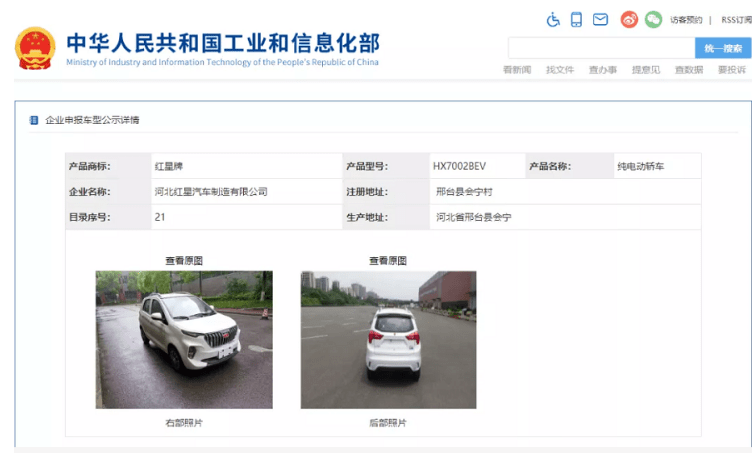Click the email envelope icon
The width and height of the screenshot is (756, 456).
[x=600, y=19]
